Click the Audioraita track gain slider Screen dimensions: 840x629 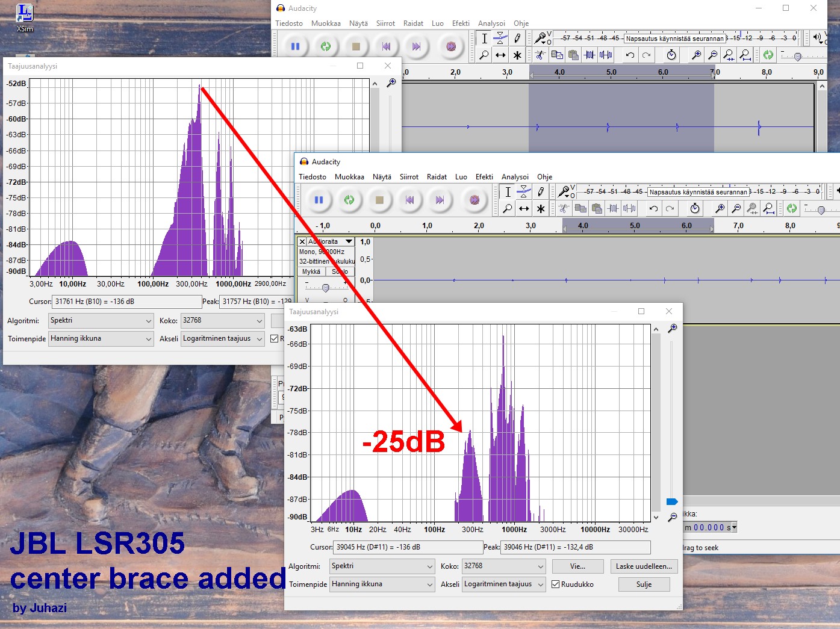pos(326,288)
